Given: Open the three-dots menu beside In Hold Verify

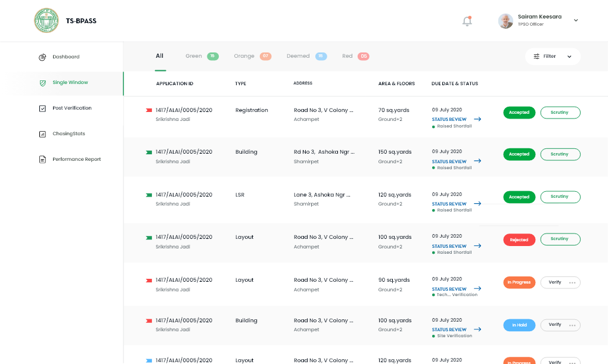Looking at the screenshot, I should 572,325.
